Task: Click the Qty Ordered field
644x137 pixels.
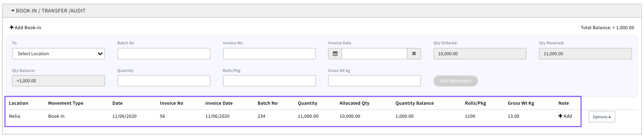Action: pyautogui.click(x=480, y=54)
